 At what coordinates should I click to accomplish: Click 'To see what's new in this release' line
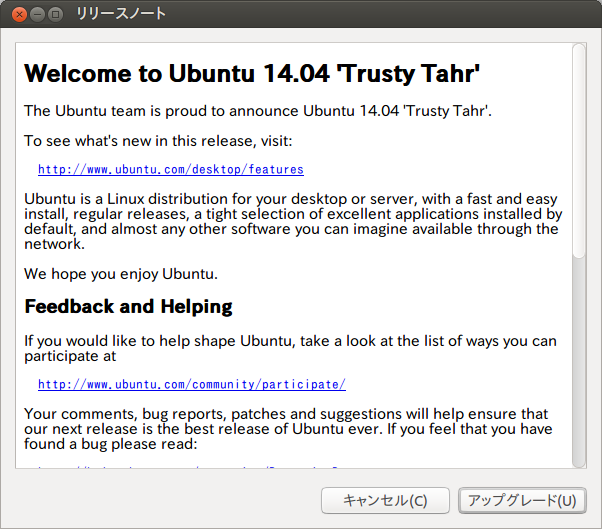158,141
